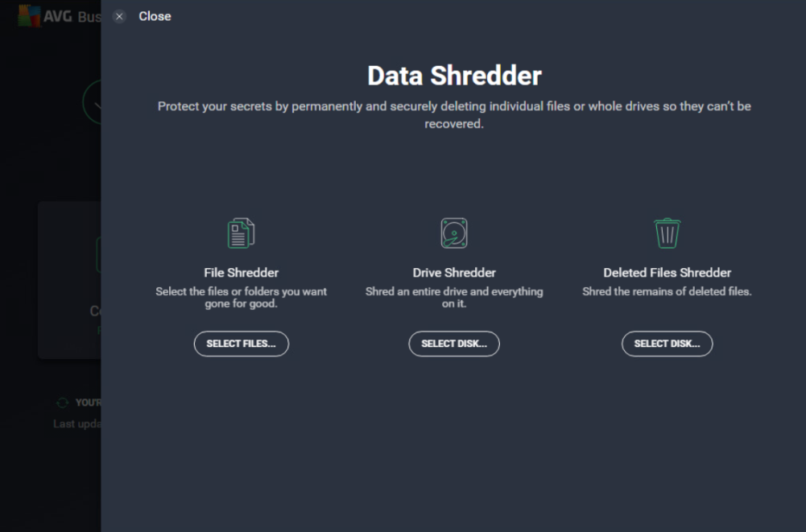Screen dimensions: 806x532
Task: Click the Drive Shredder heading
Action: (x=453, y=272)
